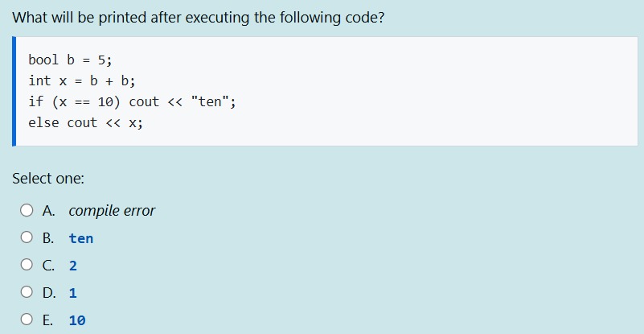
Task: Click the code line 'int x = b + b;'
Action: click(x=82, y=81)
